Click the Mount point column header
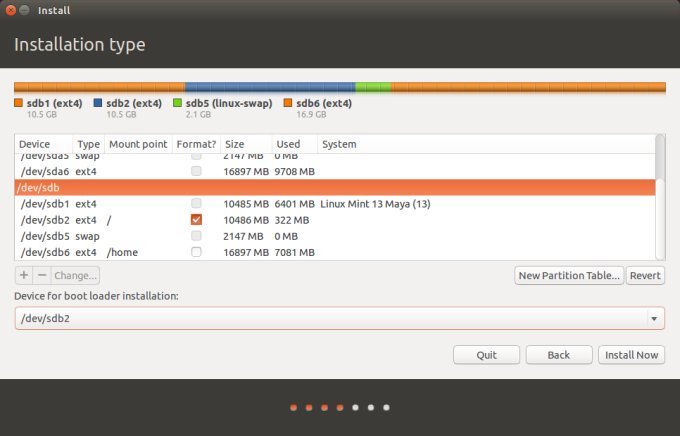This screenshot has height=436, width=680. click(137, 145)
